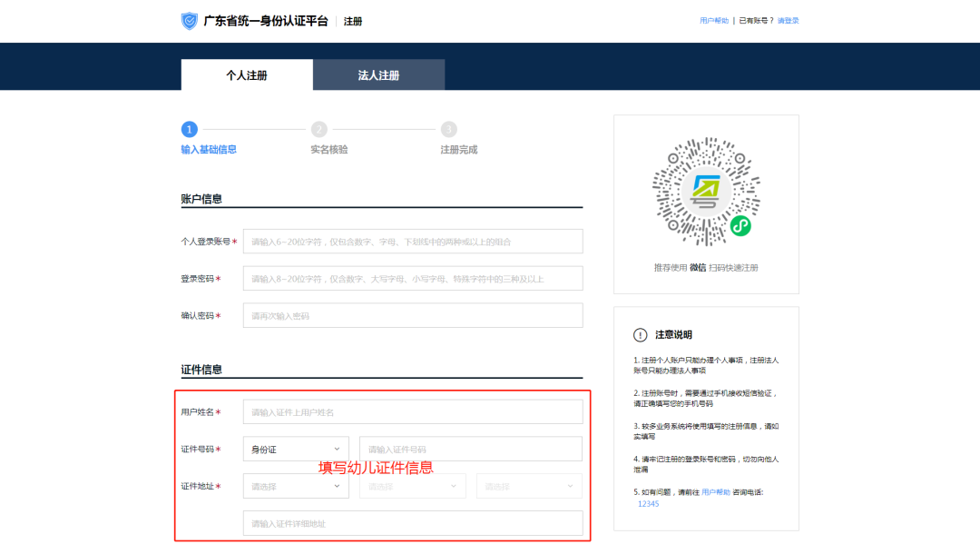Focus the 个人登录账号 input field
980x554 pixels.
tap(413, 242)
